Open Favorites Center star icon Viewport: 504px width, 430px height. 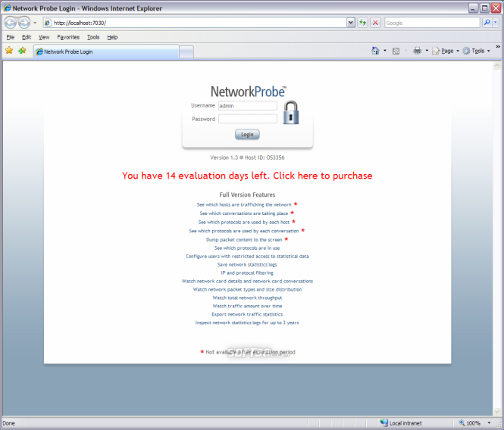(9, 51)
